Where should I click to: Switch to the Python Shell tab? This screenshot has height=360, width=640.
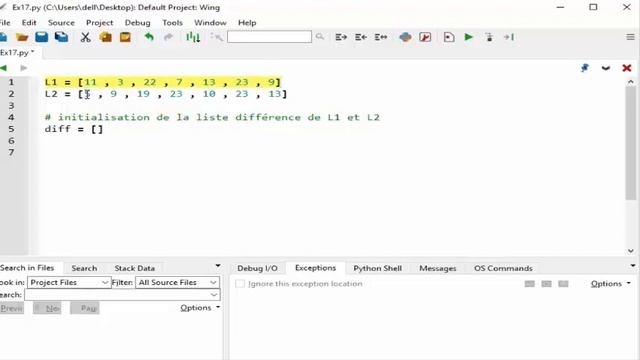378,268
